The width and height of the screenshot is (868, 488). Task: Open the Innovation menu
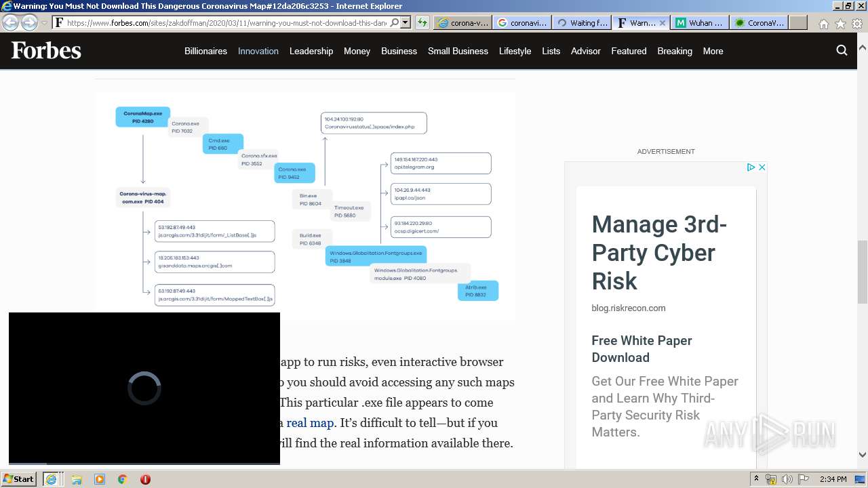[x=258, y=51]
